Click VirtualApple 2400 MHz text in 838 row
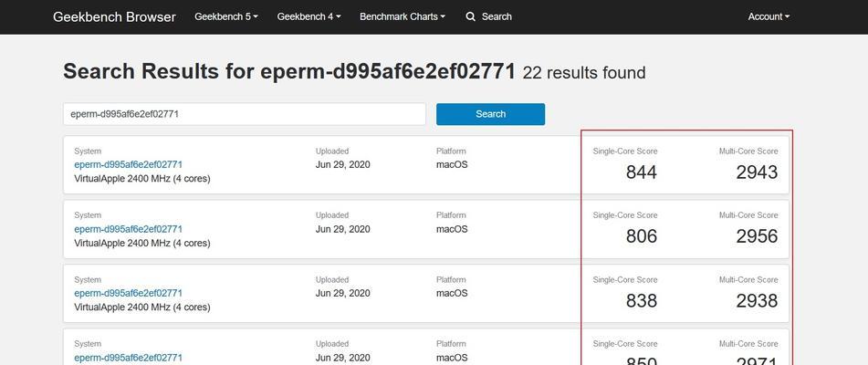This screenshot has height=365, width=868. click(x=142, y=307)
